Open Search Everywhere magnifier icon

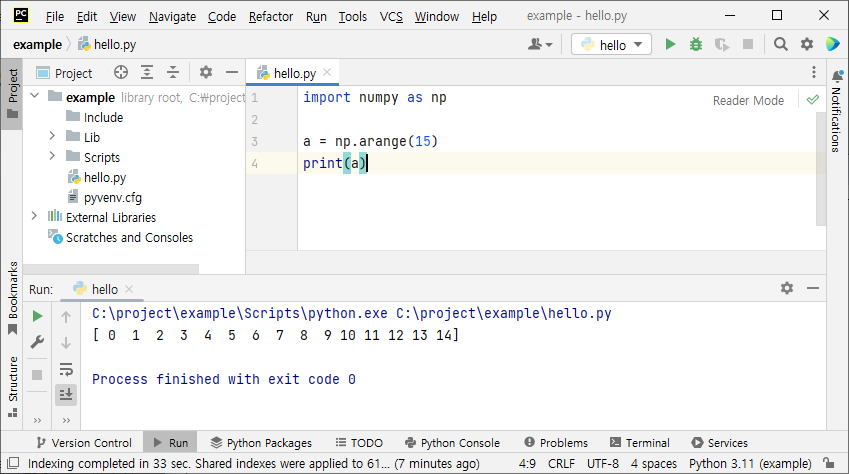click(x=780, y=44)
